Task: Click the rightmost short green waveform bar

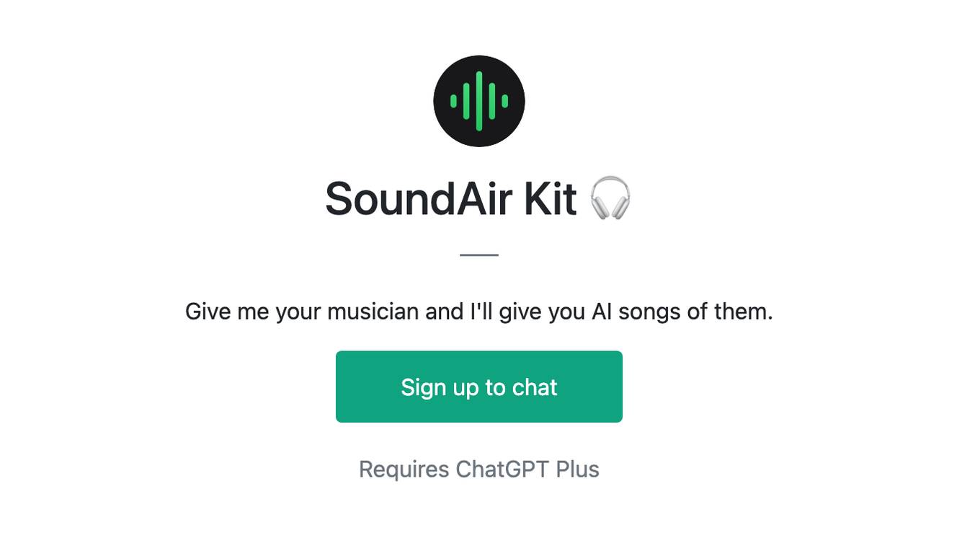Action: click(504, 101)
